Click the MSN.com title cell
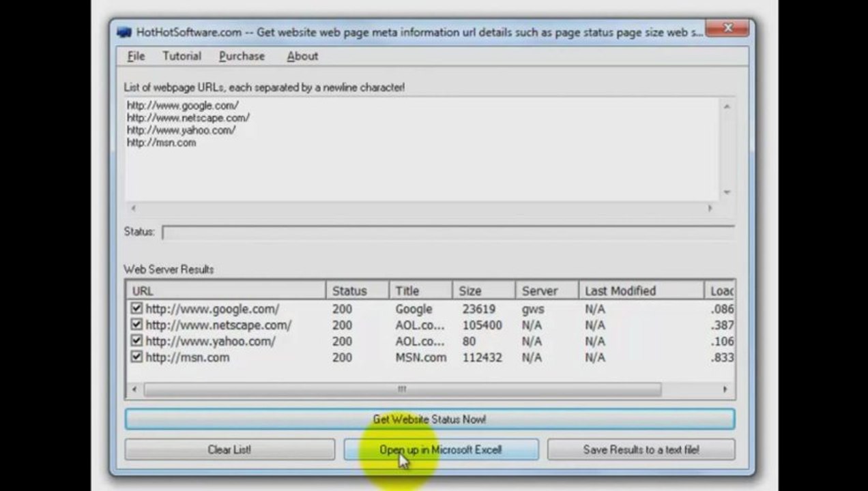Image resolution: width=868 pixels, height=491 pixels. coord(421,357)
